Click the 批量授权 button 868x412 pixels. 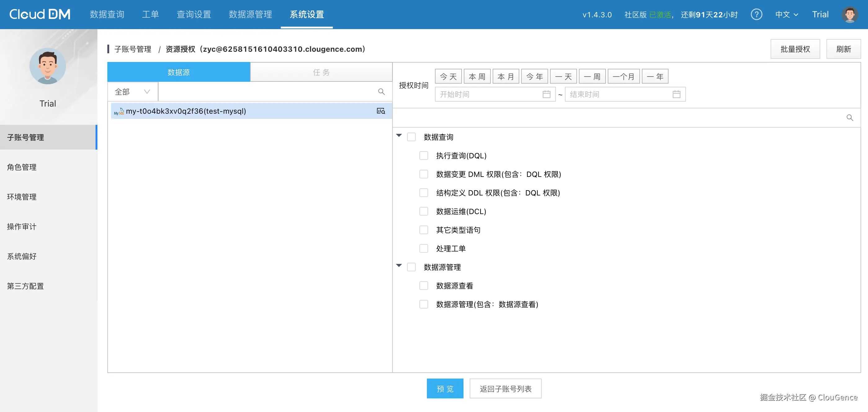coord(795,49)
